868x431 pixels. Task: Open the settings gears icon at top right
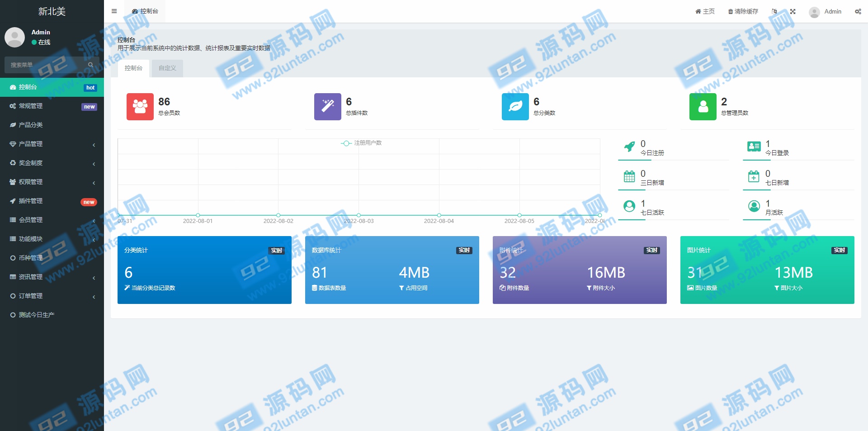(858, 11)
